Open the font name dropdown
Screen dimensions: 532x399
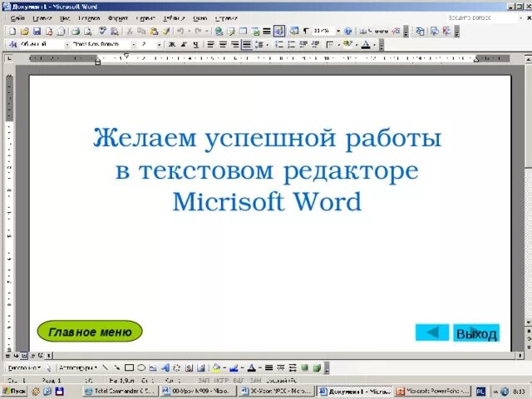134,44
